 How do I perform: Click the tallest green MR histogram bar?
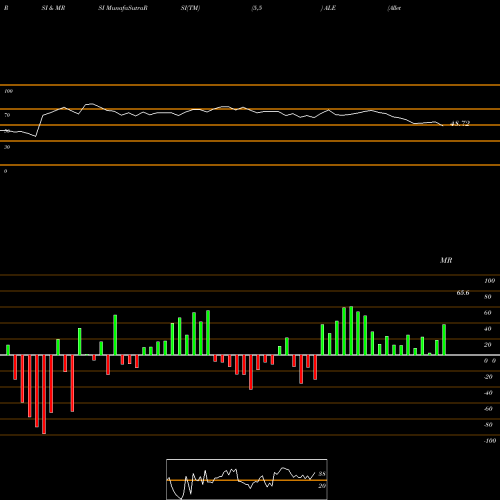(x=351, y=330)
